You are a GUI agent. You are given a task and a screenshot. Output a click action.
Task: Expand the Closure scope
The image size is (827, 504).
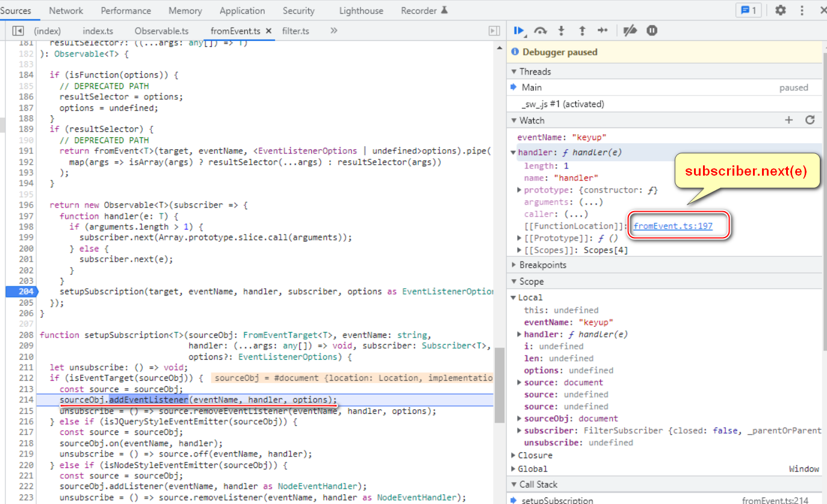pos(534,455)
